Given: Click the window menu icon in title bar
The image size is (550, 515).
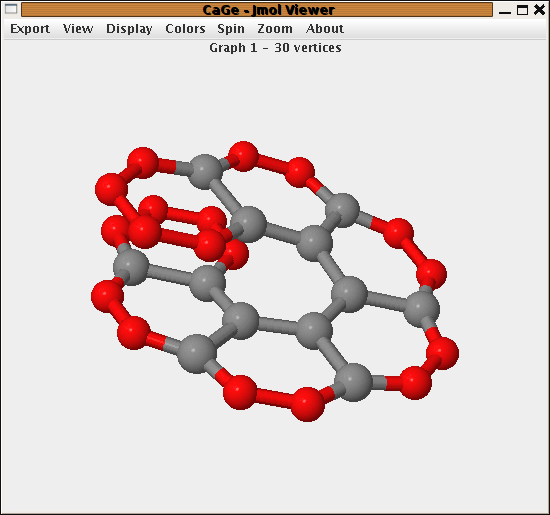Looking at the screenshot, I should [11, 9].
